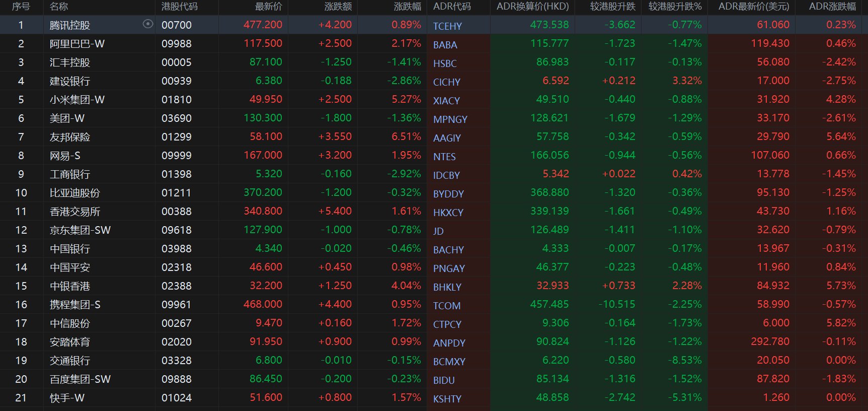Click the TCOM ADR code
The height and width of the screenshot is (411, 868).
447,306
